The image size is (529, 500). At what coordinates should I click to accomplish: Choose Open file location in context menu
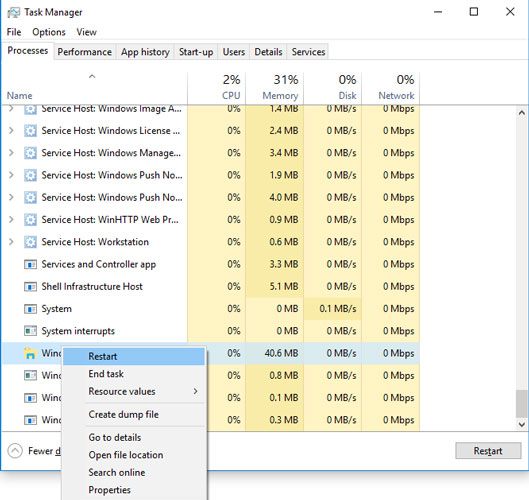(134, 455)
